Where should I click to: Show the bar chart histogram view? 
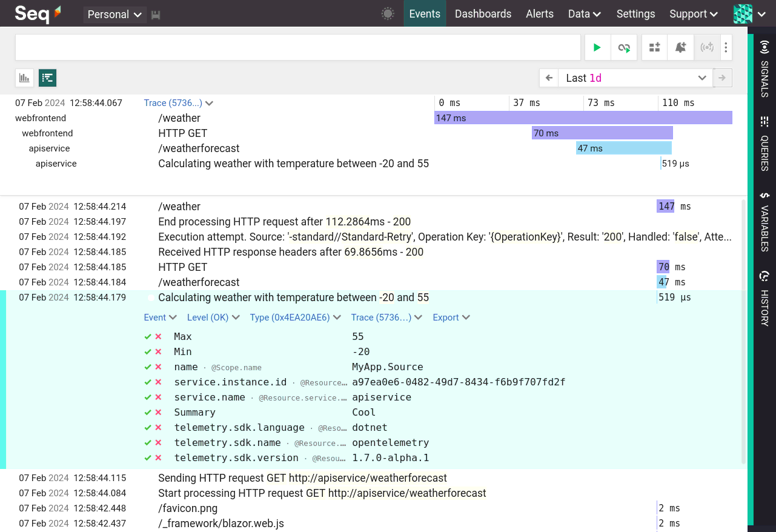24,78
